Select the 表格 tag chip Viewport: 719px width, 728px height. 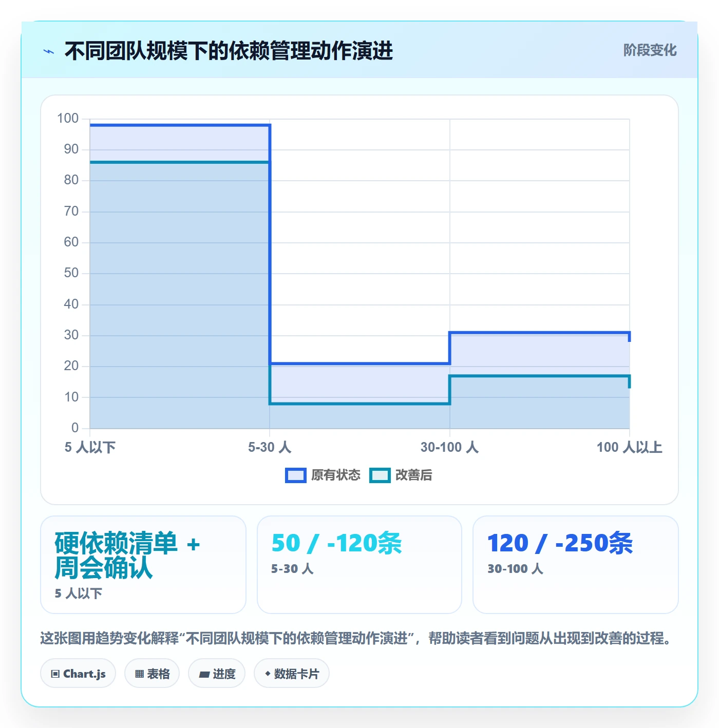point(152,673)
